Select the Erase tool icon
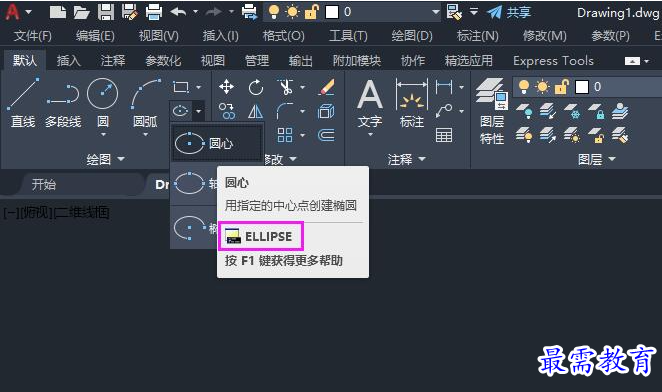This screenshot has width=662, height=392. [x=326, y=87]
